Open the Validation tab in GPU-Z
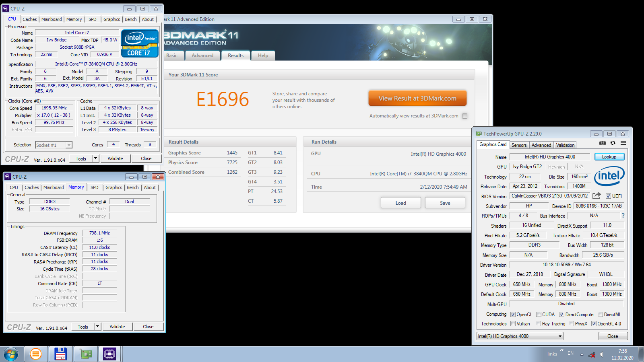 (566, 145)
